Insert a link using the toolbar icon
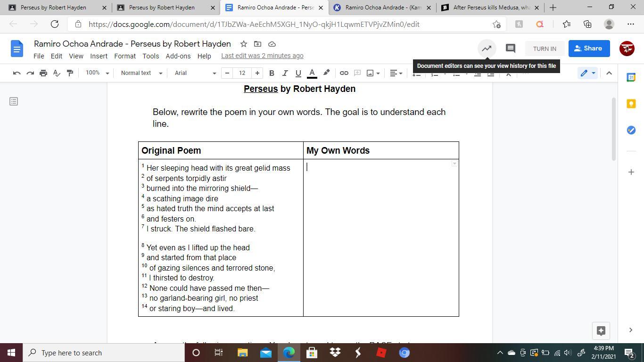644x362 pixels. tap(344, 73)
